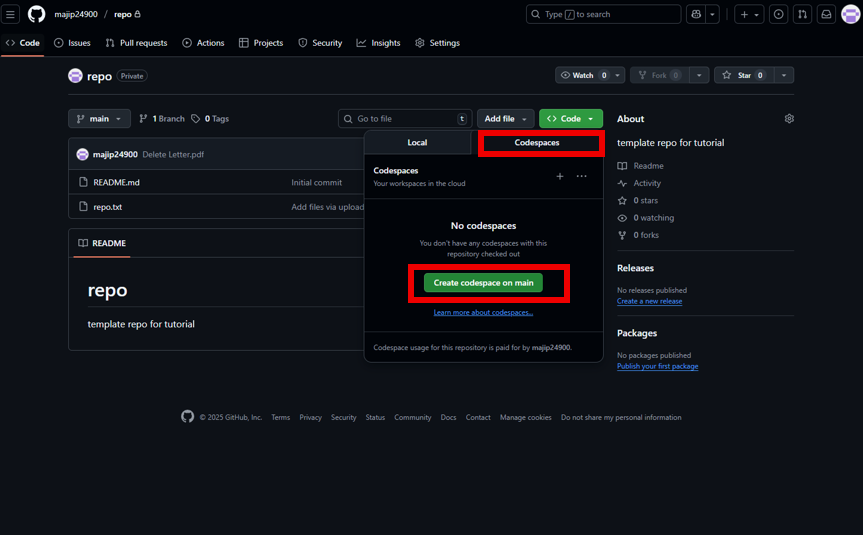Open the repository Settings tab
The image size is (863, 535).
438,43
